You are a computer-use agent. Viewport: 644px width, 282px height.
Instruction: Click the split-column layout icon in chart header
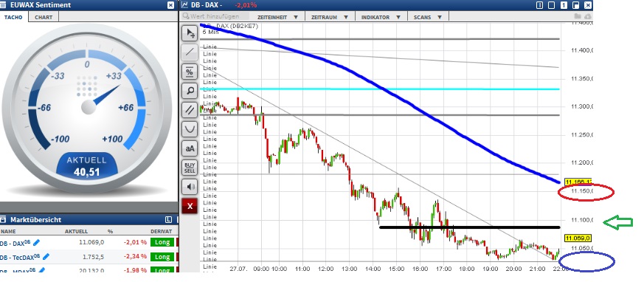tap(540, 5)
